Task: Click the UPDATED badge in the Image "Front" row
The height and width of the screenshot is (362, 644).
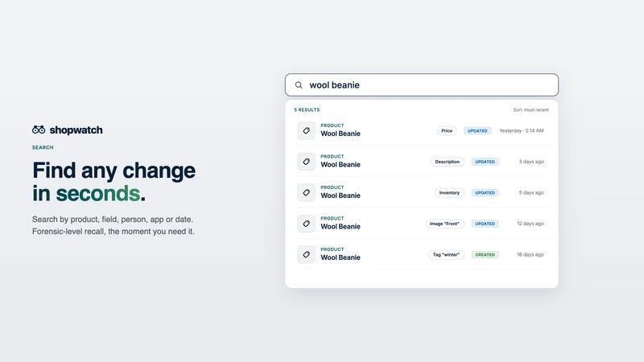Action: tap(485, 224)
